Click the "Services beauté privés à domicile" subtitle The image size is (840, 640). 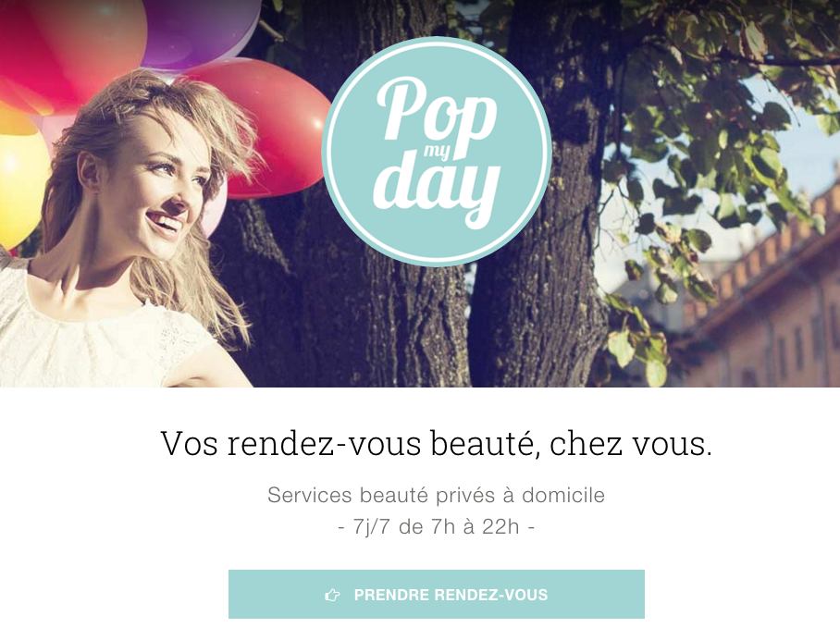point(436,495)
